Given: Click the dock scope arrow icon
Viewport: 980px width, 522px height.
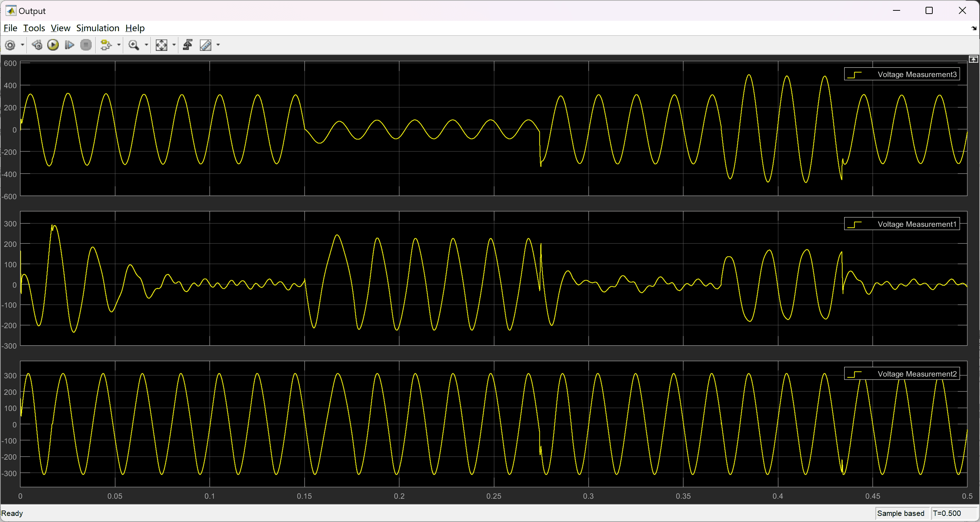Looking at the screenshot, I should (x=974, y=29).
